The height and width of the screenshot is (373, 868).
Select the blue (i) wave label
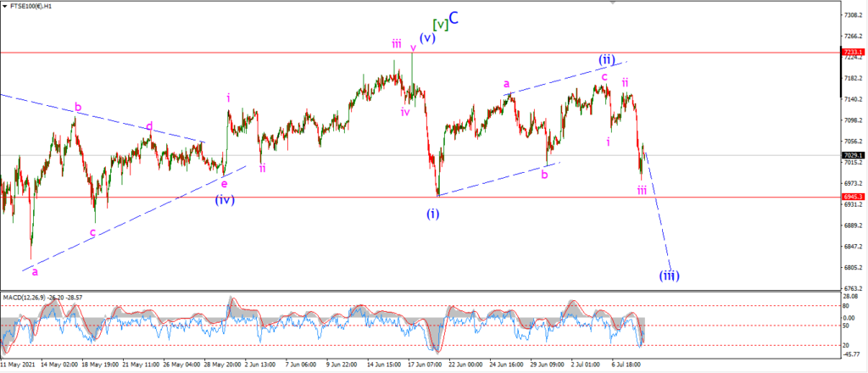tap(433, 214)
